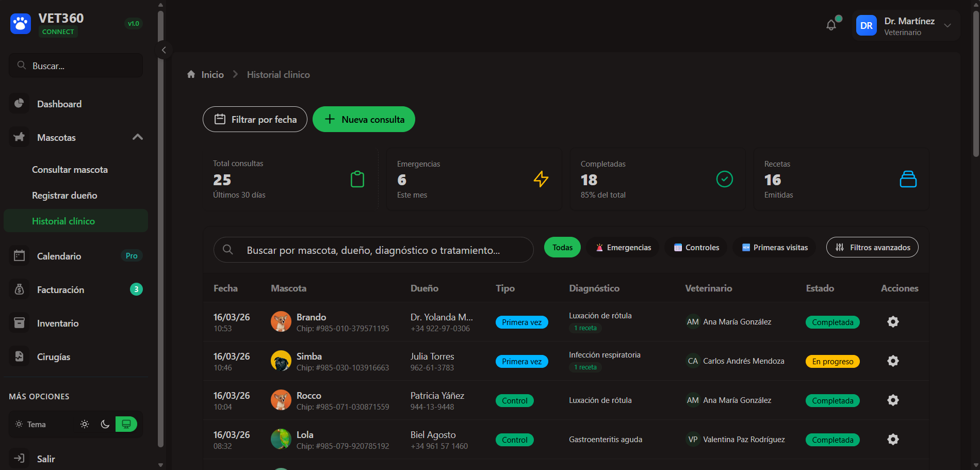Switch to dark theme moon icon

(x=105, y=424)
